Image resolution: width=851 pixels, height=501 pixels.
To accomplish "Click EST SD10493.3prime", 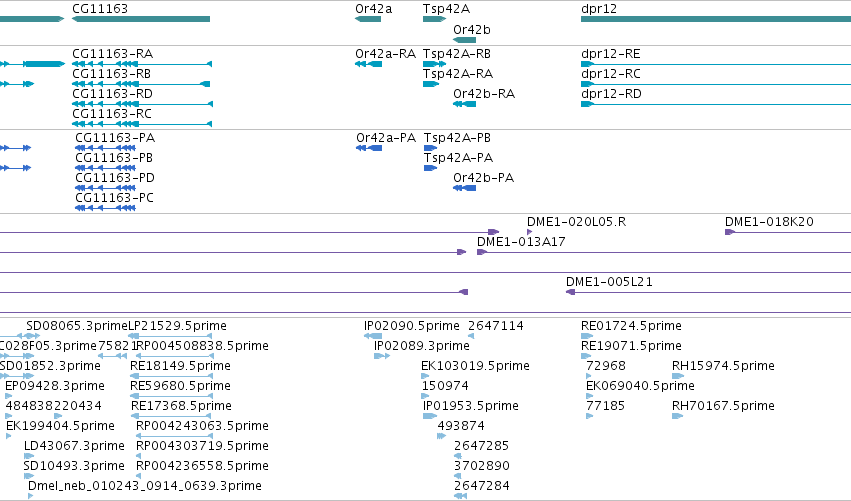I will (74, 466).
